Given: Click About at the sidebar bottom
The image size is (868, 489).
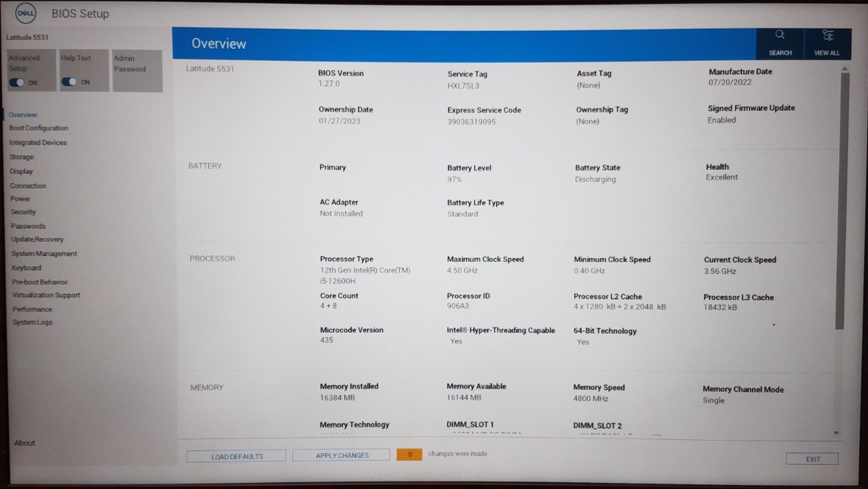Looking at the screenshot, I should [x=25, y=443].
